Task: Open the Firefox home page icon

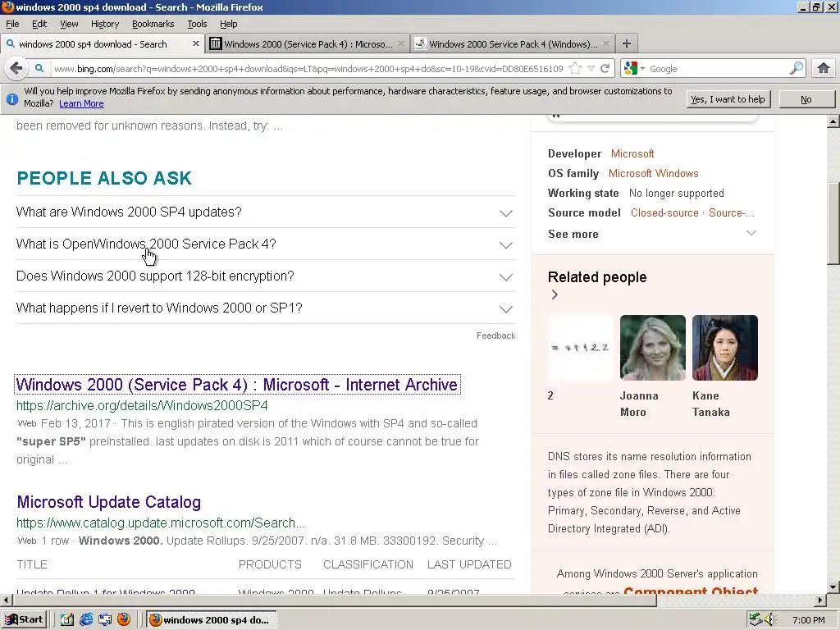Action: pos(824,68)
